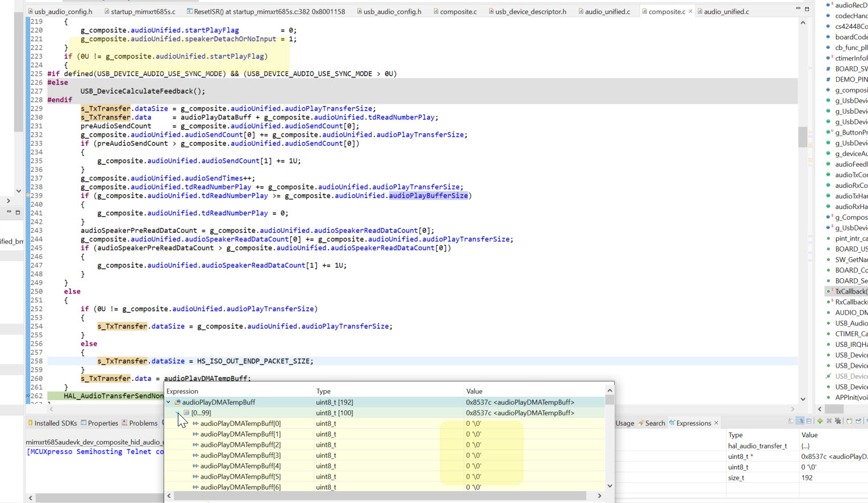Restore the minimized view with the left-edge chevrons
868x503 pixels.
pyautogui.click(x=8, y=202)
